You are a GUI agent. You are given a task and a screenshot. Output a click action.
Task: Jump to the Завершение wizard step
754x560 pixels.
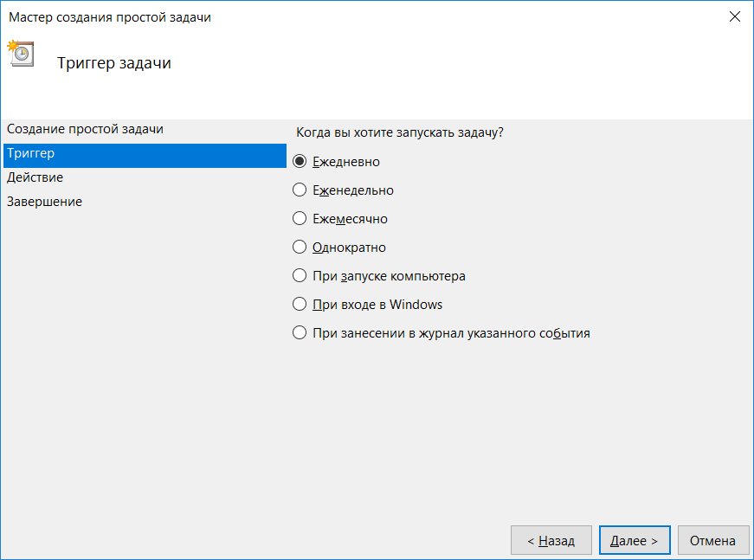point(44,202)
